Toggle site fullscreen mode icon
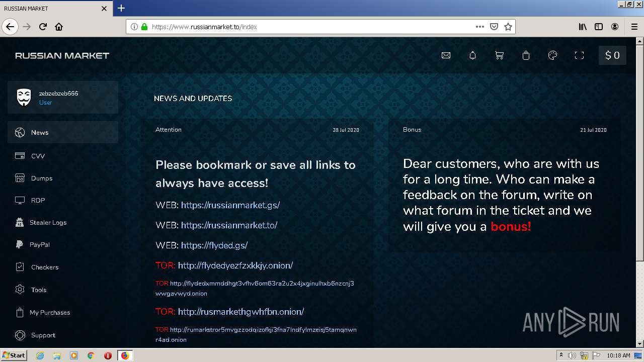This screenshot has height=362, width=644. coord(579,55)
